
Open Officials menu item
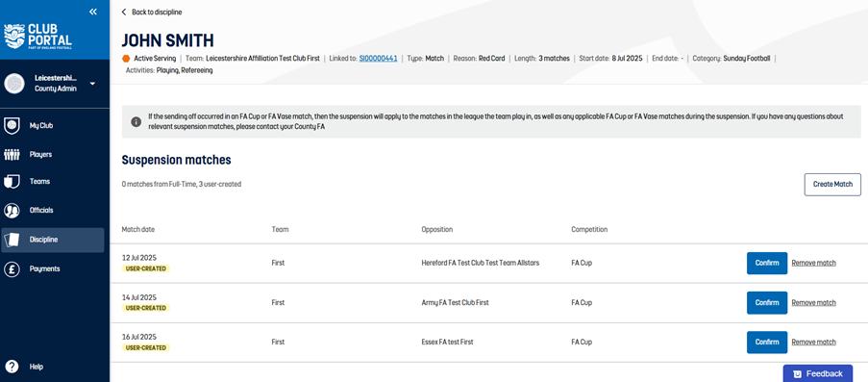[52, 211]
